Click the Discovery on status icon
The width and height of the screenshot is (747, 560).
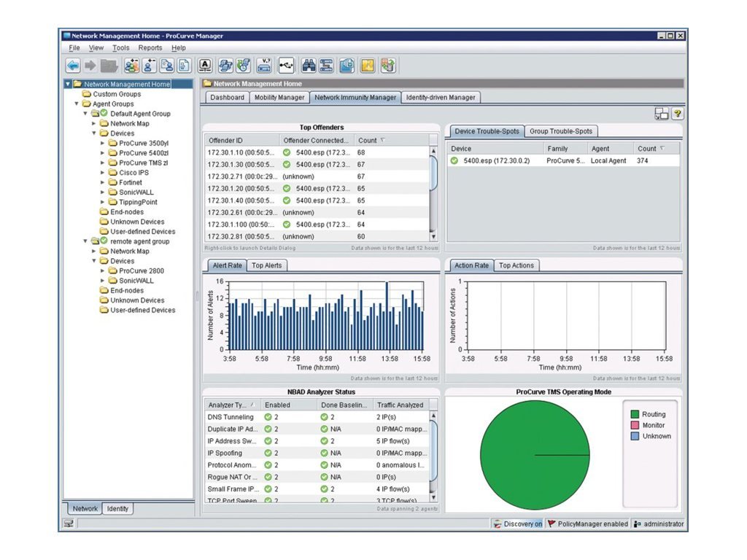coord(498,524)
